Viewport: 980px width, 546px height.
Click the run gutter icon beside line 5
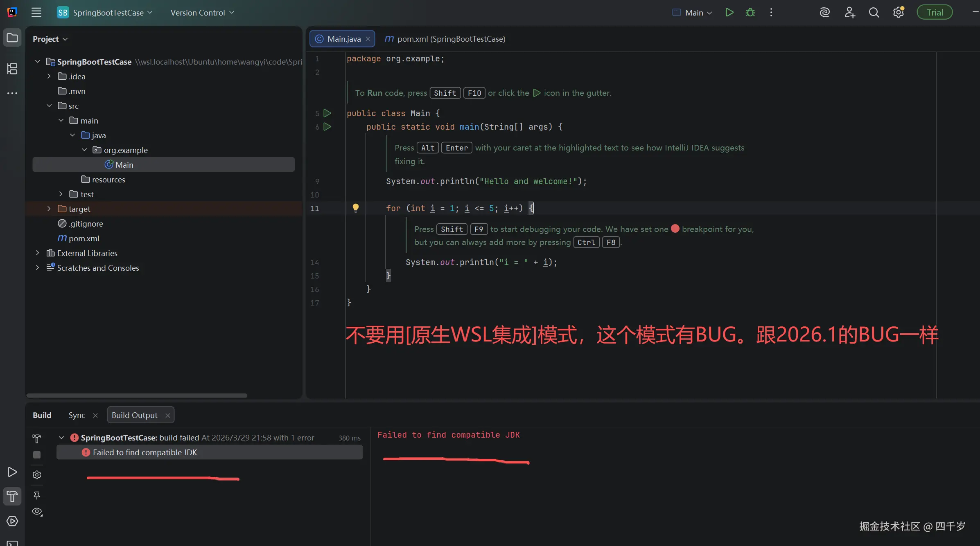point(327,113)
